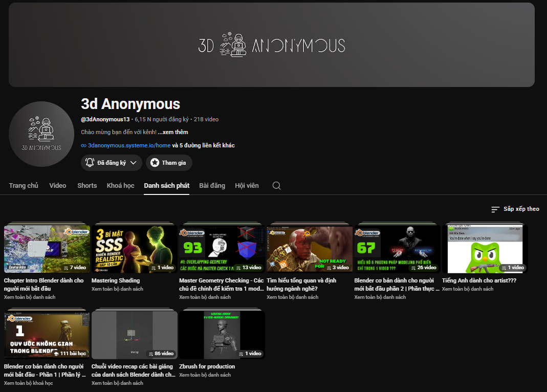
Task: Click the link icon beside 3danonymous.systeme.io
Action: [x=84, y=145]
